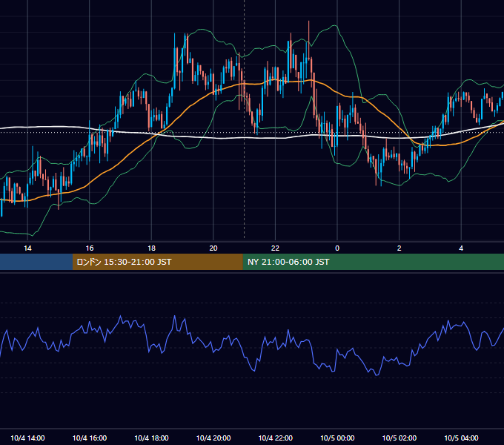Screen dimensions: 504x445
Task: Click the hour label 0 on price chart axis
Action: 337,248
